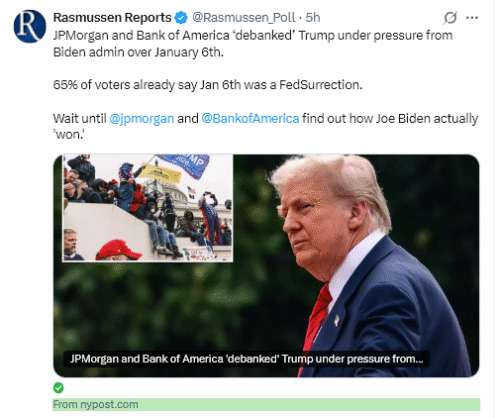This screenshot has height=418, width=500.
Task: Select the '65% of voters' sentence
Action: tap(208, 85)
